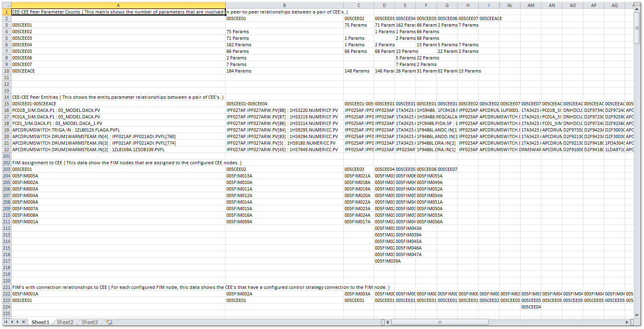Select row 1 header
The image size is (644, 329).
pyautogui.click(x=7, y=12)
